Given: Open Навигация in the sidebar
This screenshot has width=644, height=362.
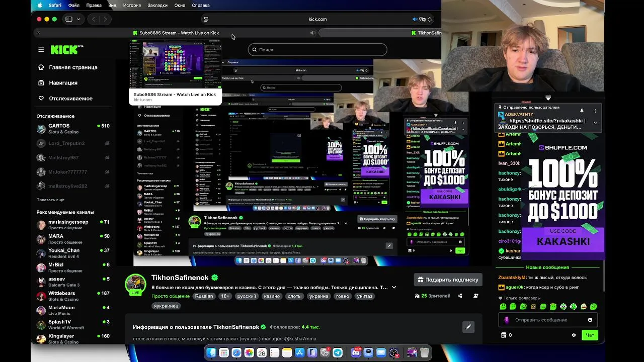Looking at the screenshot, I should (57, 83).
